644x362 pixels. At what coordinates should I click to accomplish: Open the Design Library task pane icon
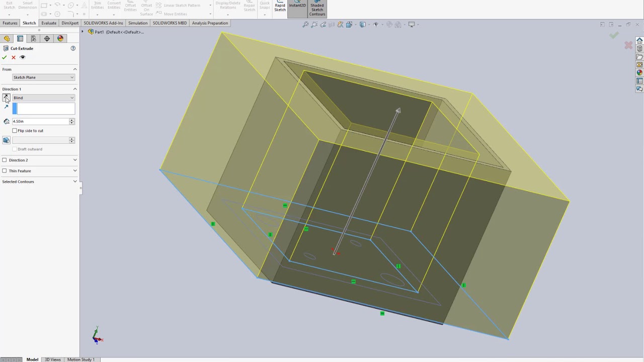coord(639,49)
